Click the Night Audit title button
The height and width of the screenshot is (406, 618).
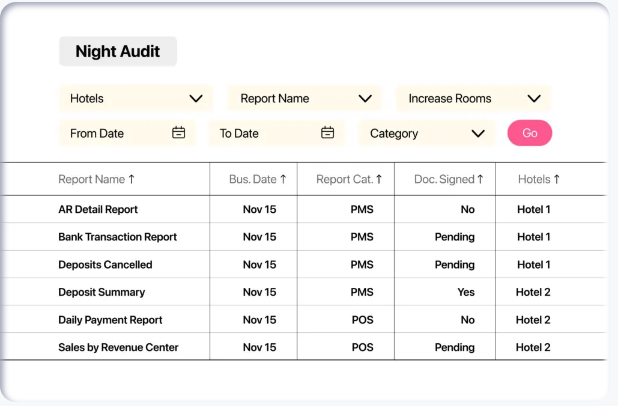tap(118, 52)
